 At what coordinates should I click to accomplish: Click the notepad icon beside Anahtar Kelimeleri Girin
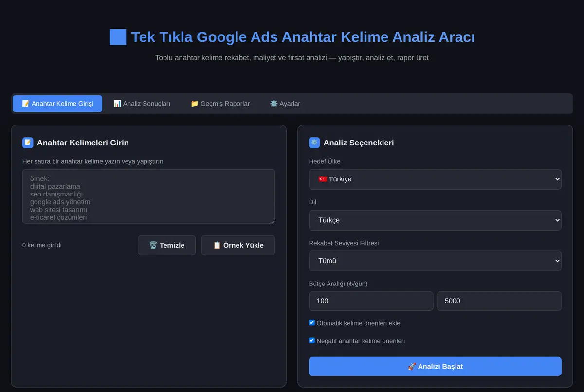(x=28, y=143)
